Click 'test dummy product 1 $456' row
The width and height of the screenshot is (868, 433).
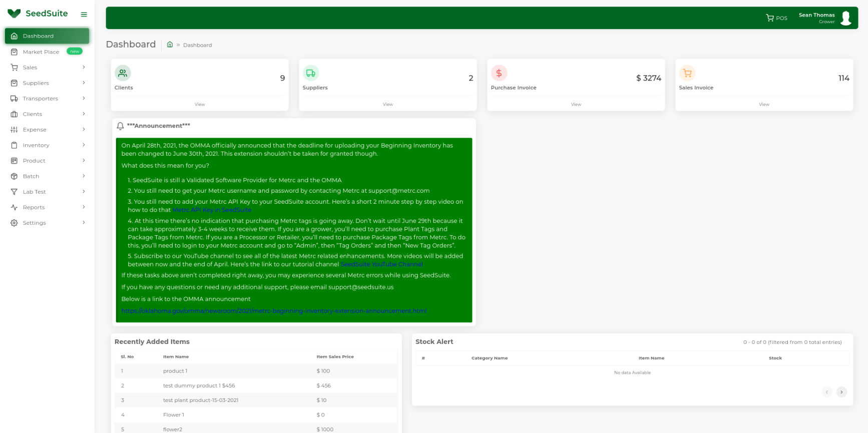pos(256,385)
